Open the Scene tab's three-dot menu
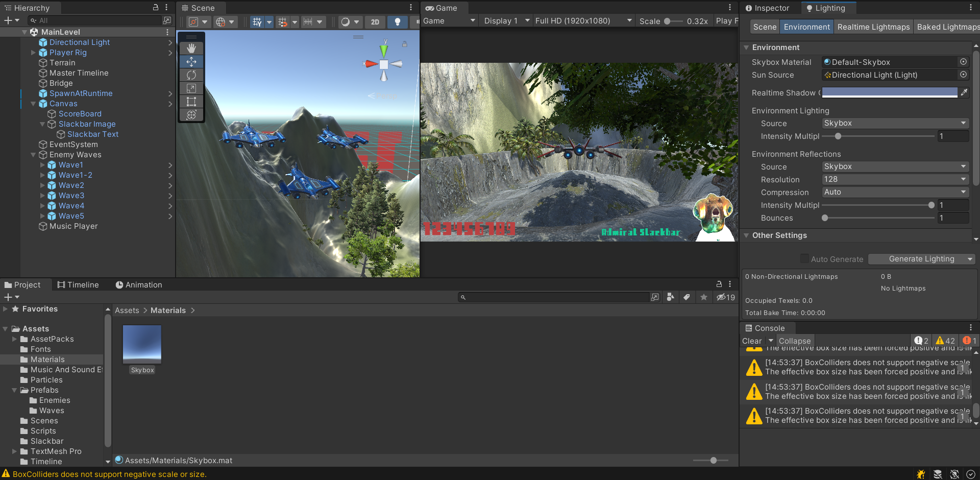Viewport: 980px width, 480px height. click(x=411, y=8)
